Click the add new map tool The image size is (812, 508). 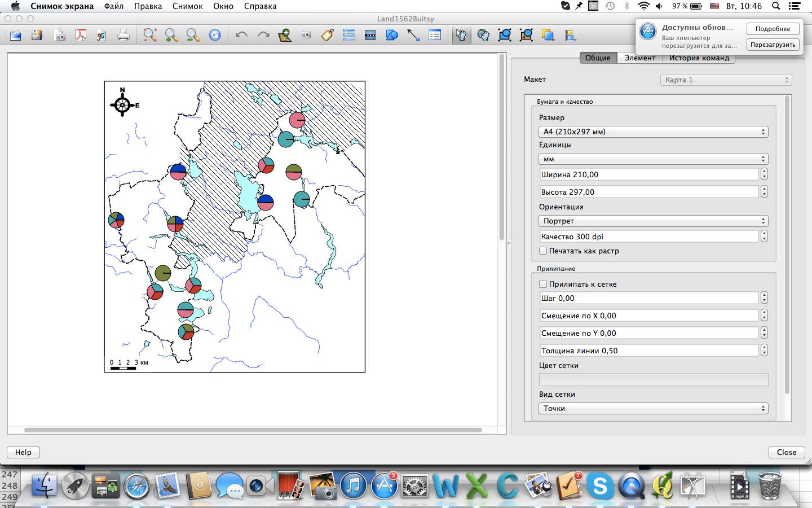coord(284,36)
